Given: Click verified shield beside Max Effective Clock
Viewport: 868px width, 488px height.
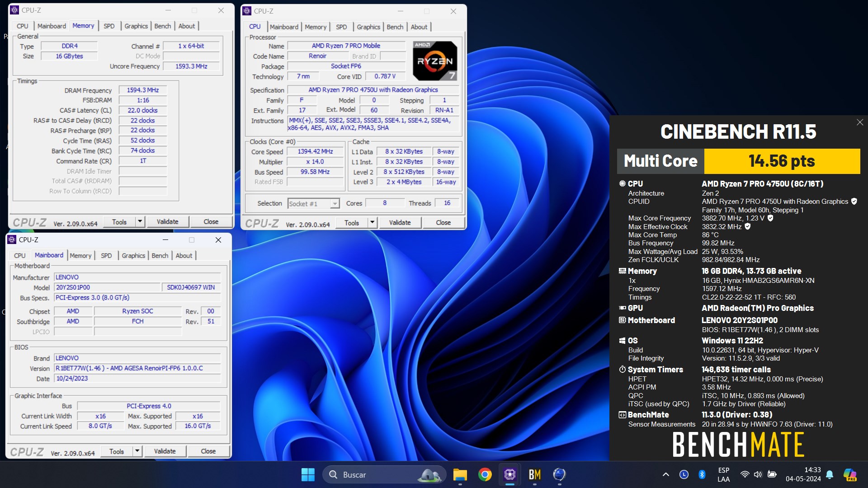Looking at the screenshot, I should tap(748, 226).
